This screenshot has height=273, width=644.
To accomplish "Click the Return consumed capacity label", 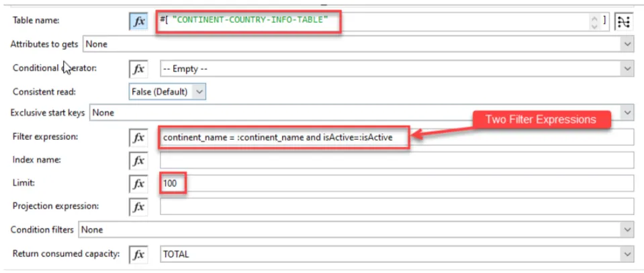I will [x=66, y=253].
